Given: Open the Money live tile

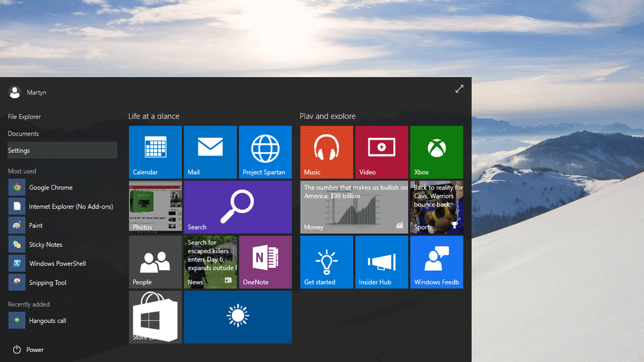Looking at the screenshot, I should pyautogui.click(x=354, y=207).
